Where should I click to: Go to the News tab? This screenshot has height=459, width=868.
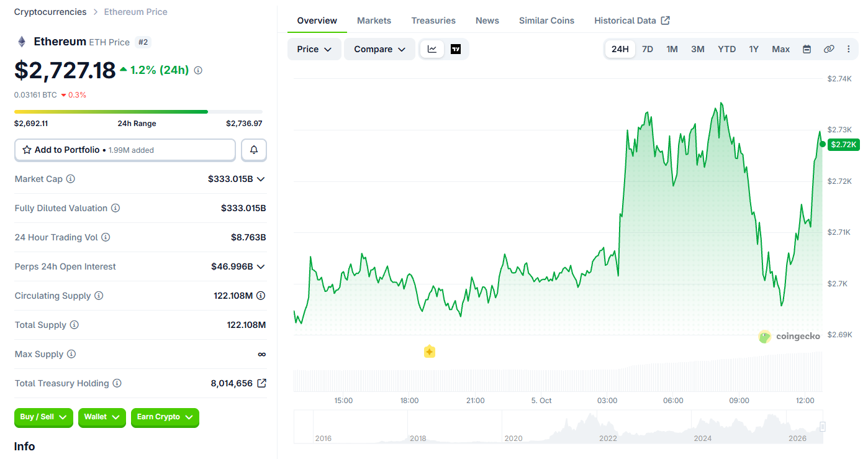487,20
